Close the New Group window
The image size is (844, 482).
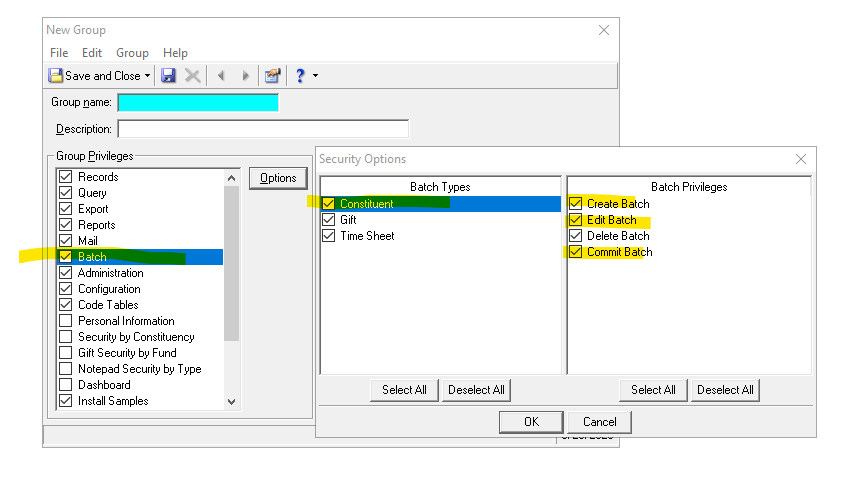click(604, 30)
